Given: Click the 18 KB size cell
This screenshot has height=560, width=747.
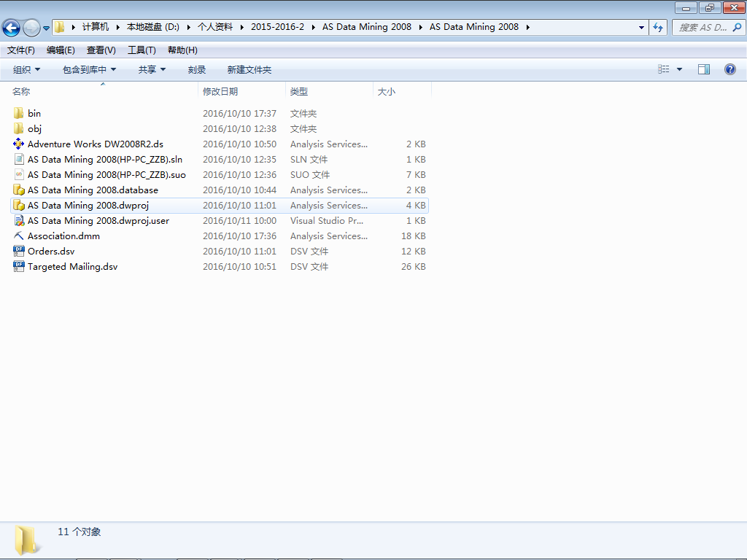Looking at the screenshot, I should tap(413, 236).
